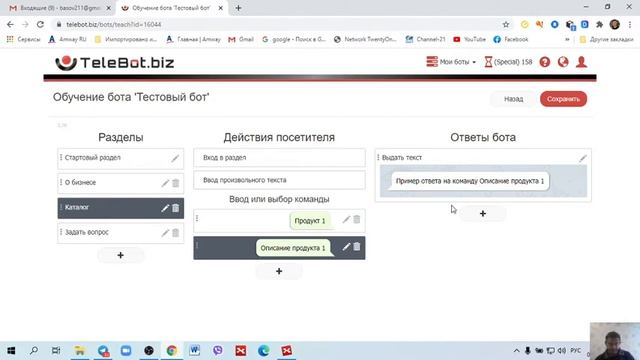Edit the 'Продукт 1' command pencil icon
The height and width of the screenshot is (360, 640).
(346, 220)
